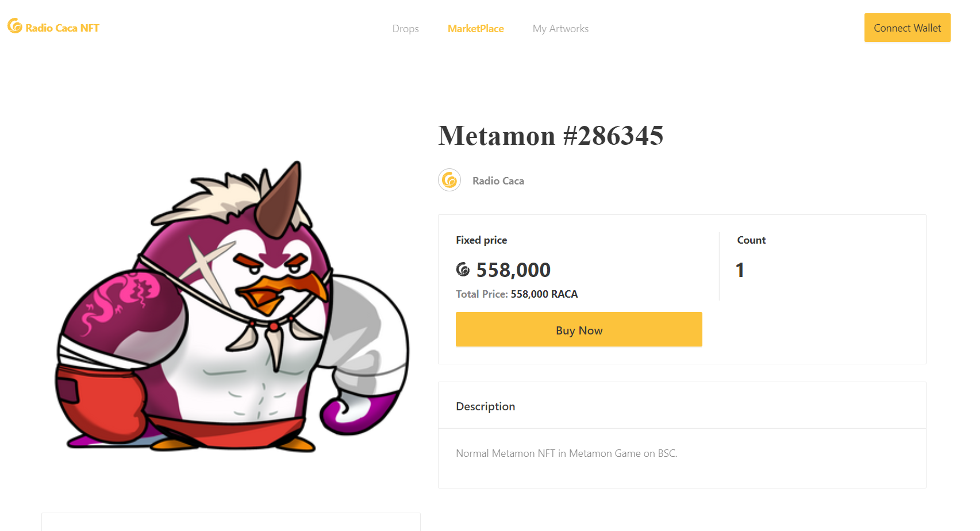
Task: Open the Radio Caca creator name link
Action: click(x=498, y=181)
